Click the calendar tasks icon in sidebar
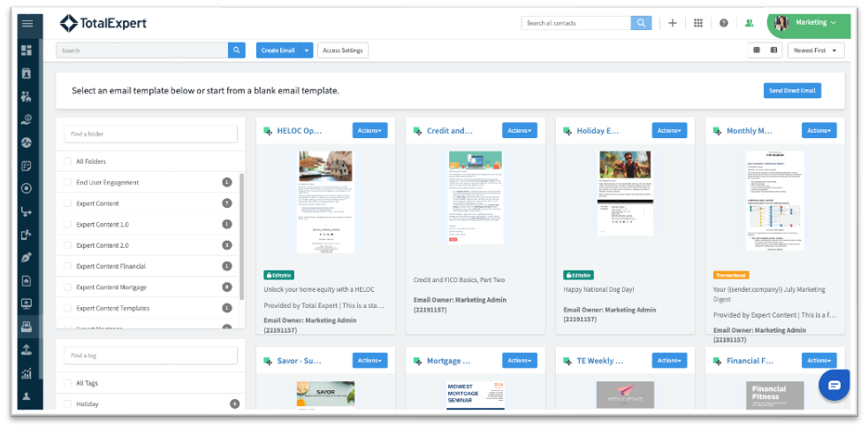The image size is (868, 430). (x=27, y=165)
